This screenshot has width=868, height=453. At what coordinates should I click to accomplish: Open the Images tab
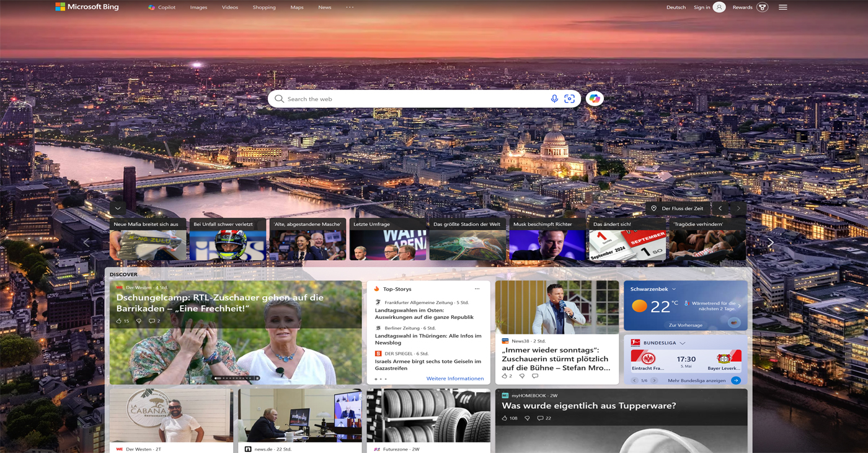pyautogui.click(x=198, y=7)
